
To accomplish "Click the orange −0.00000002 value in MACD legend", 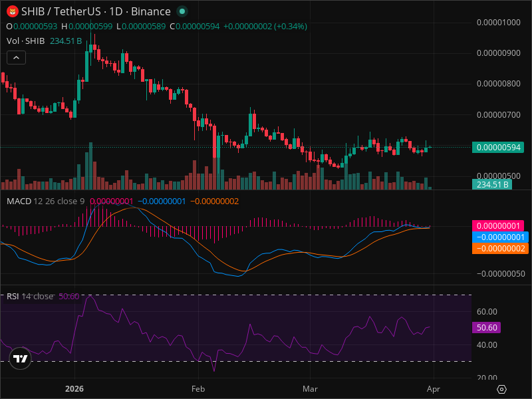I will pos(214,201).
